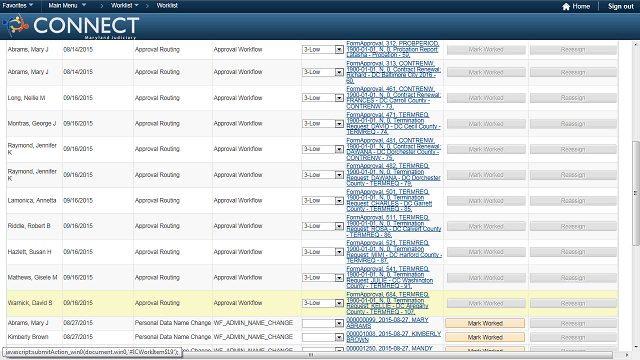The height and width of the screenshot is (360, 640).
Task: Open FormApproval 684 TERMREQ link
Action: (x=388, y=303)
